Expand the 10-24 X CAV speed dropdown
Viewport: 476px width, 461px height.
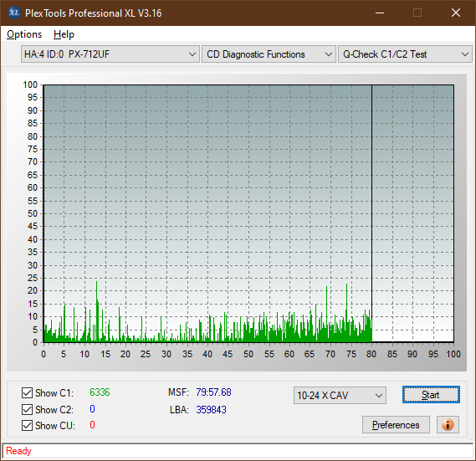(340, 395)
